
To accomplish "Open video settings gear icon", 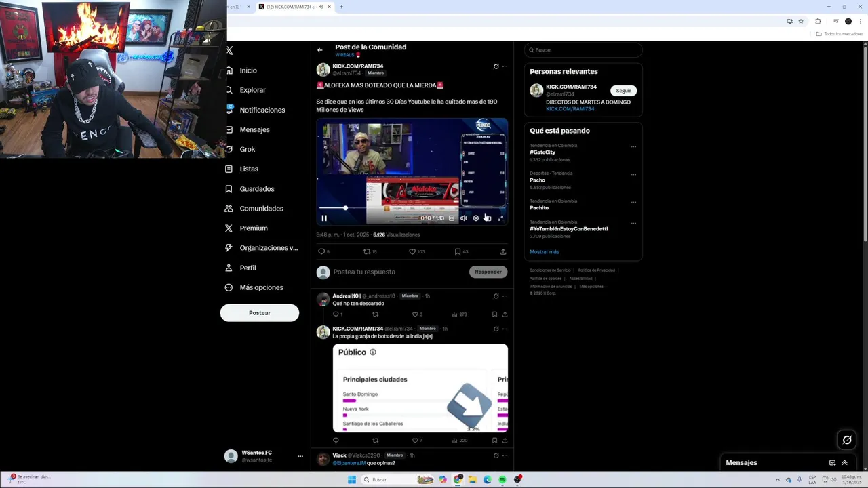I will point(476,218).
